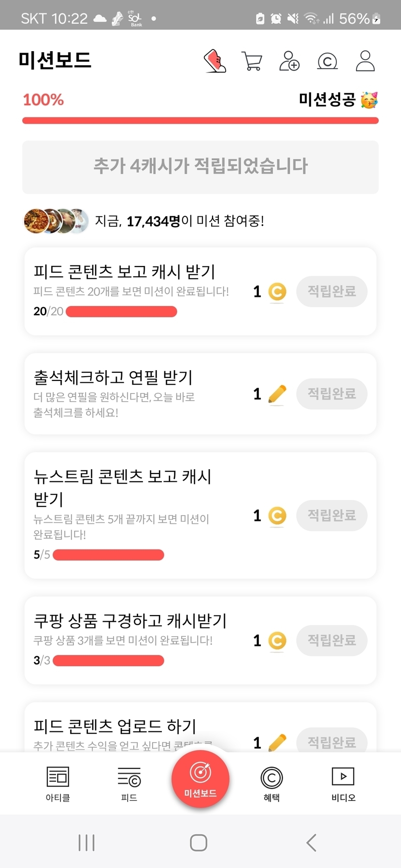Open the user profile icon
Screen dimensions: 401x868
click(365, 61)
